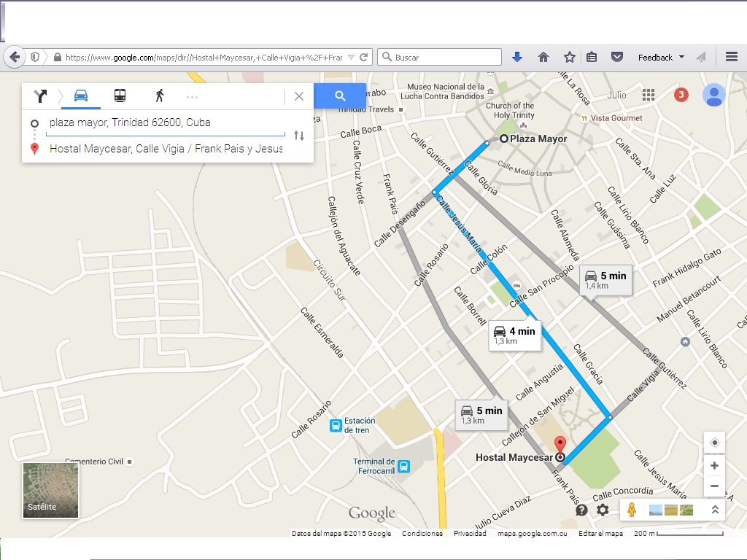Select the walking travel mode

160,96
